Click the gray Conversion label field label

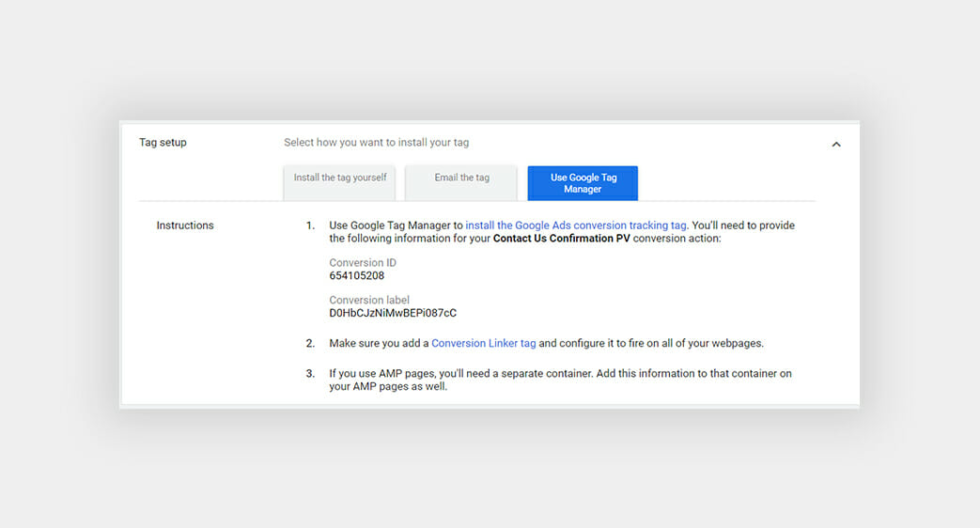[x=369, y=300]
